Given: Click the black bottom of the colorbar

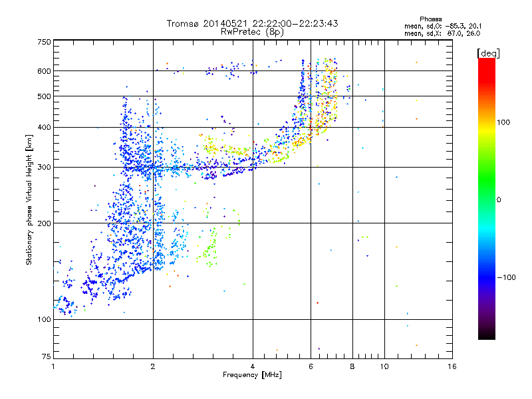Looking at the screenshot, I should click(x=487, y=334).
